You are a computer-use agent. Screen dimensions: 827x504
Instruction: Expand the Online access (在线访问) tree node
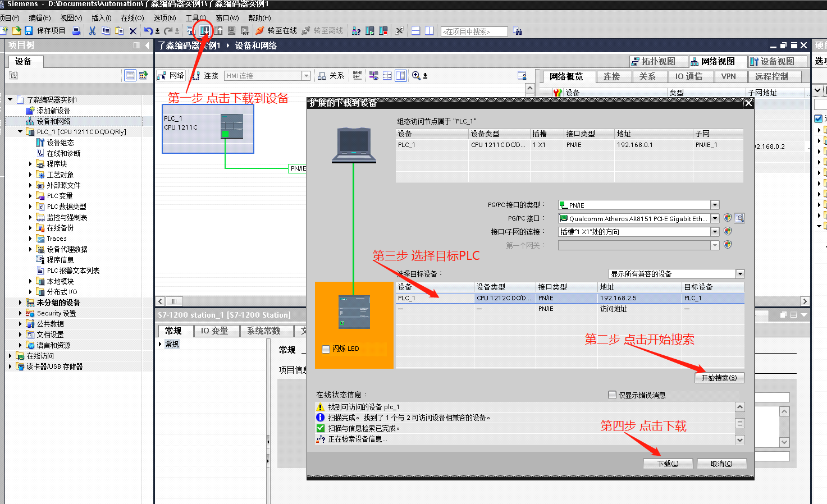(x=10, y=356)
